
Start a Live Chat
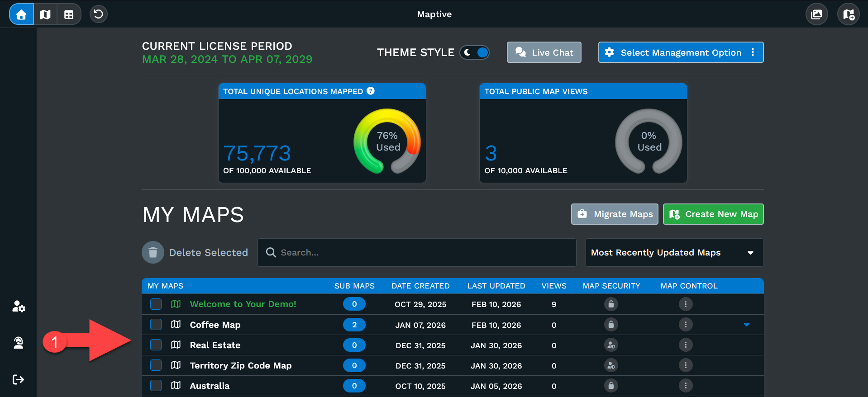[x=544, y=52]
